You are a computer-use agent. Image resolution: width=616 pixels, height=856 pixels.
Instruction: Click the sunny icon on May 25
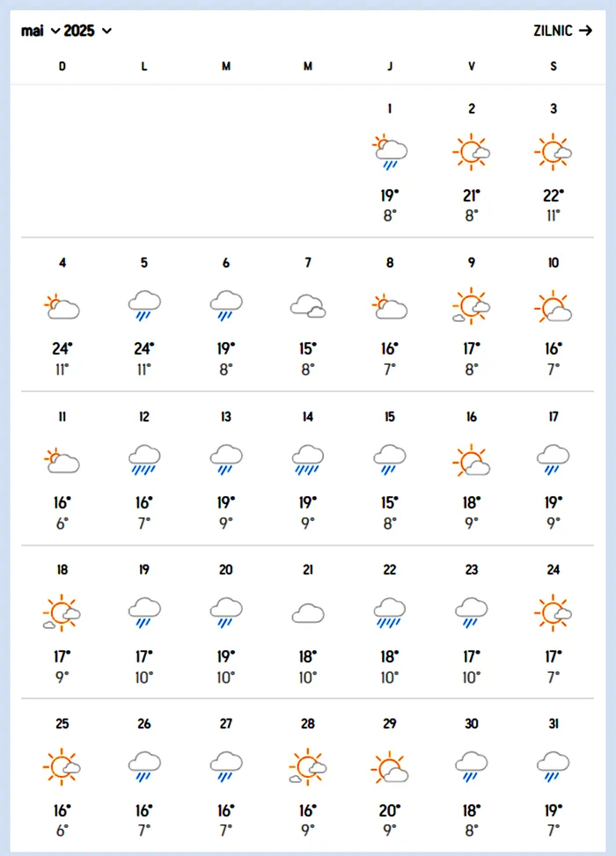(x=62, y=768)
